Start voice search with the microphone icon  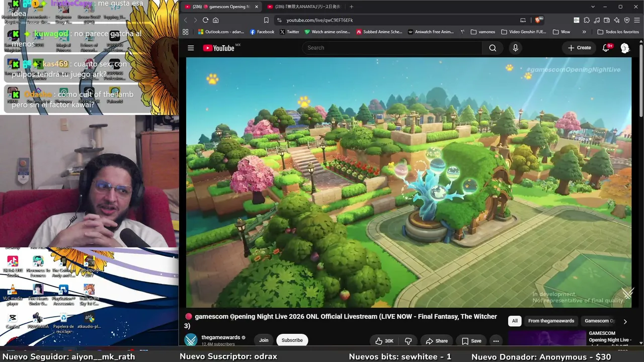[x=515, y=48]
